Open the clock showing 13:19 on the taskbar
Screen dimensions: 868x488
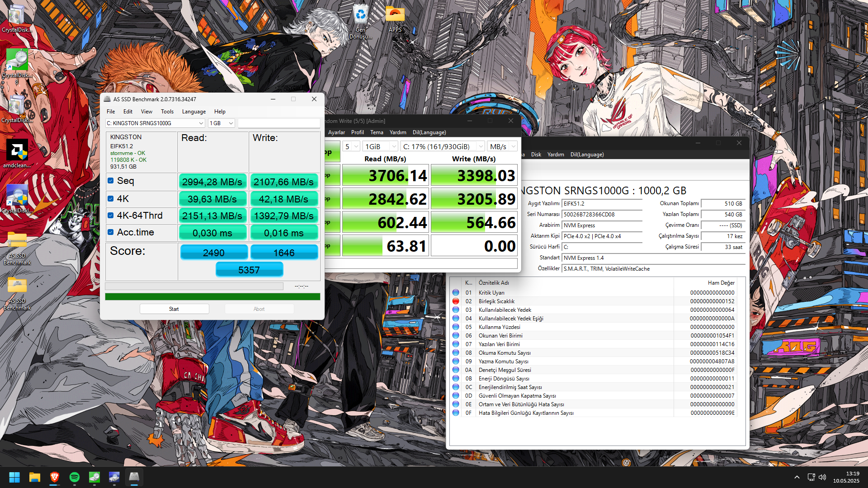846,477
